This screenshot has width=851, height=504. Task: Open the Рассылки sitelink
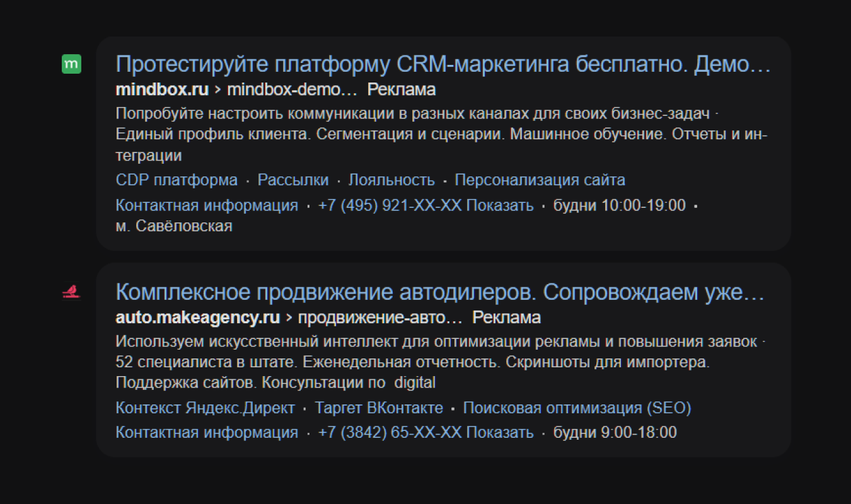click(x=293, y=180)
